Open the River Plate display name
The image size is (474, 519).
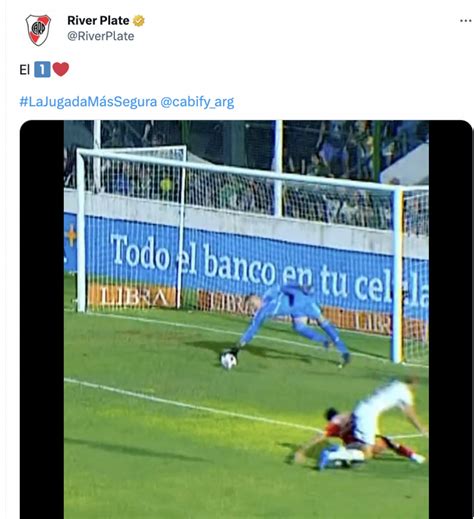98,21
